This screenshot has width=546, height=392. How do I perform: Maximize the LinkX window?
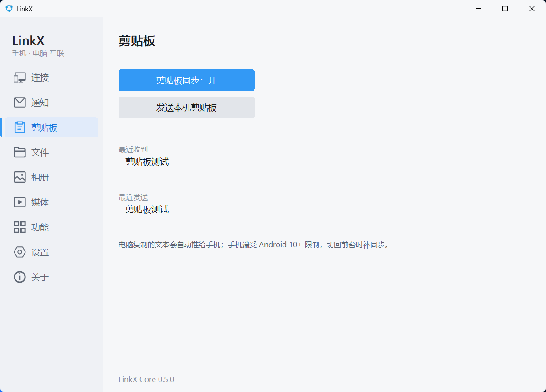pos(505,9)
